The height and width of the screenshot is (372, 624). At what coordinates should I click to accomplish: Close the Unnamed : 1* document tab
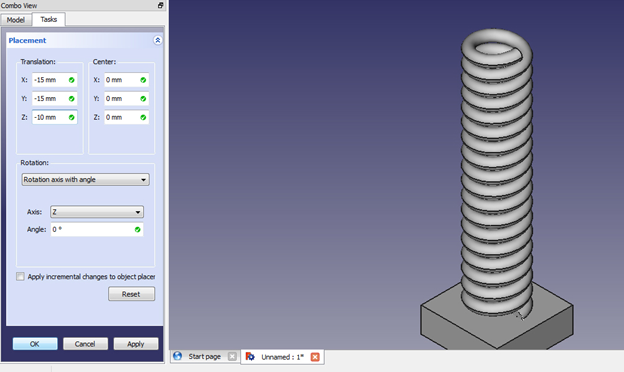coord(315,357)
